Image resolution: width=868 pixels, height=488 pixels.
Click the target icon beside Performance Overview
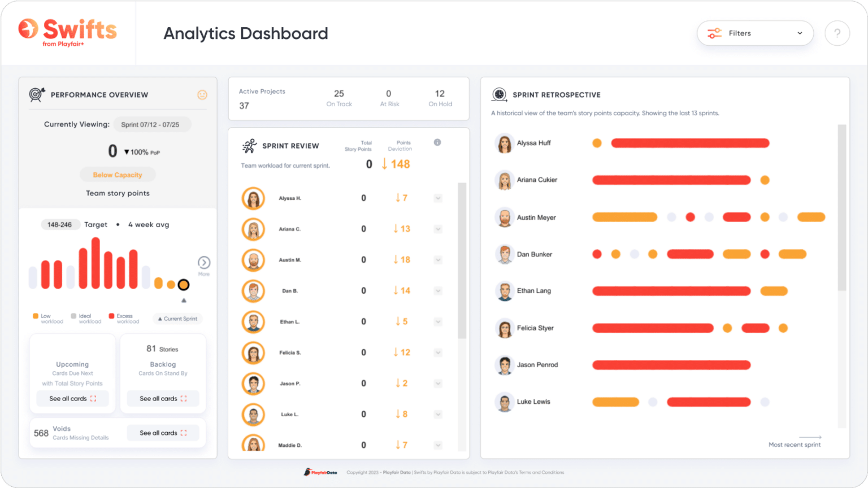tap(36, 94)
